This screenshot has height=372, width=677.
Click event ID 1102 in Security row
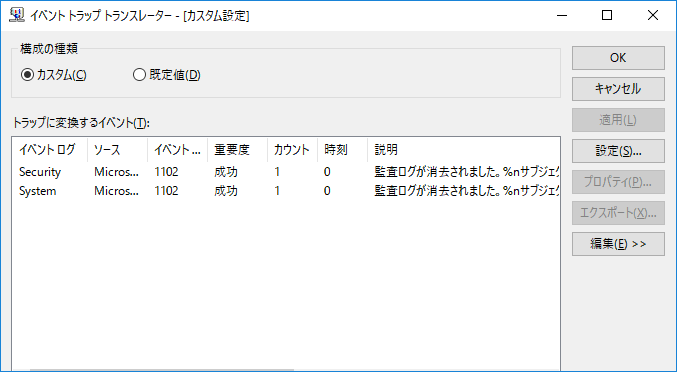point(166,172)
